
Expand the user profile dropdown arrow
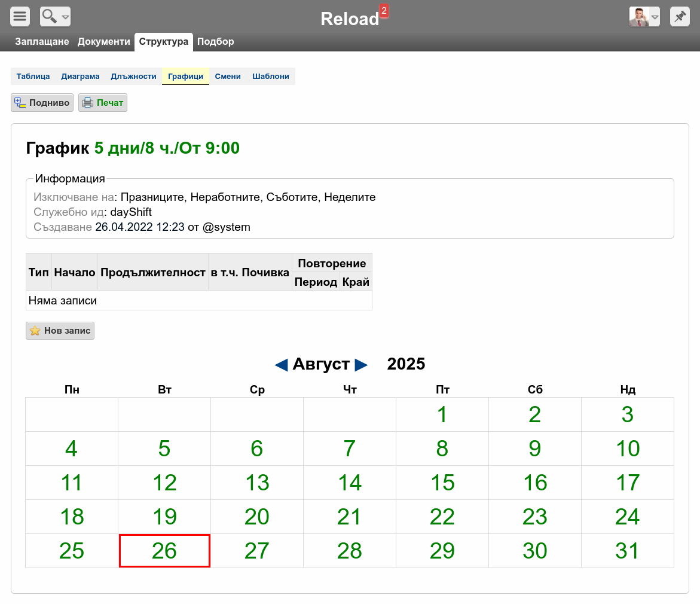[x=655, y=17]
